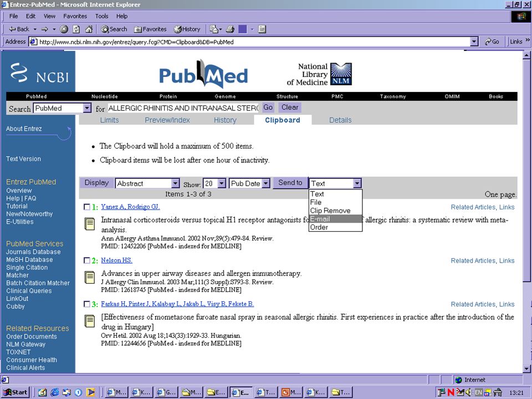Open abstract page icon for Nelson article

pos(90,278)
